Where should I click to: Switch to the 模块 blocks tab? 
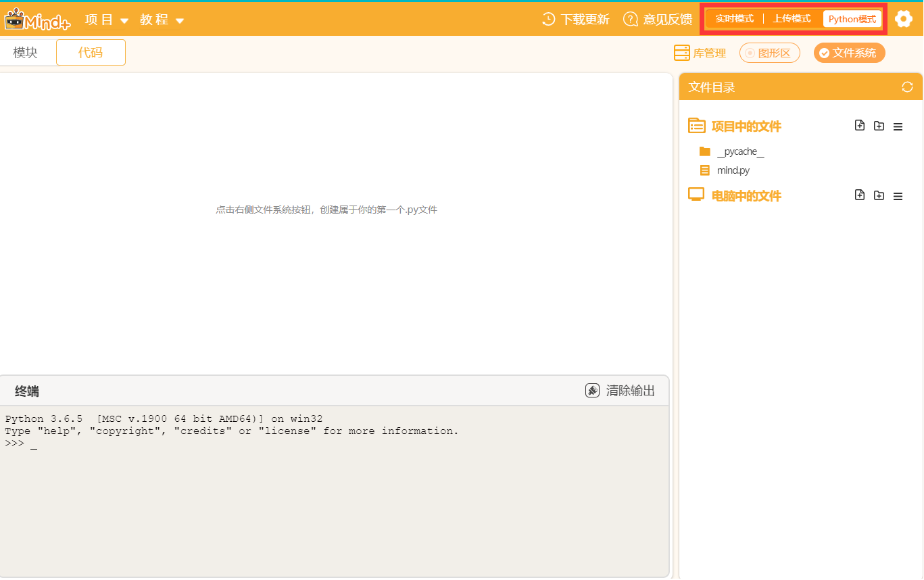coord(26,53)
